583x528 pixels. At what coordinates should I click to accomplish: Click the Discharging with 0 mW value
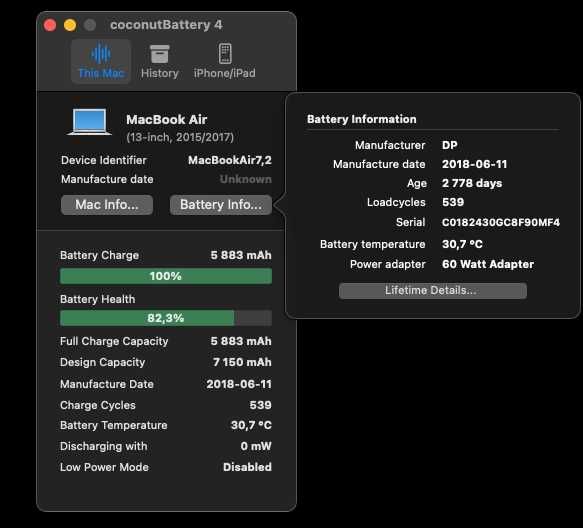256,446
